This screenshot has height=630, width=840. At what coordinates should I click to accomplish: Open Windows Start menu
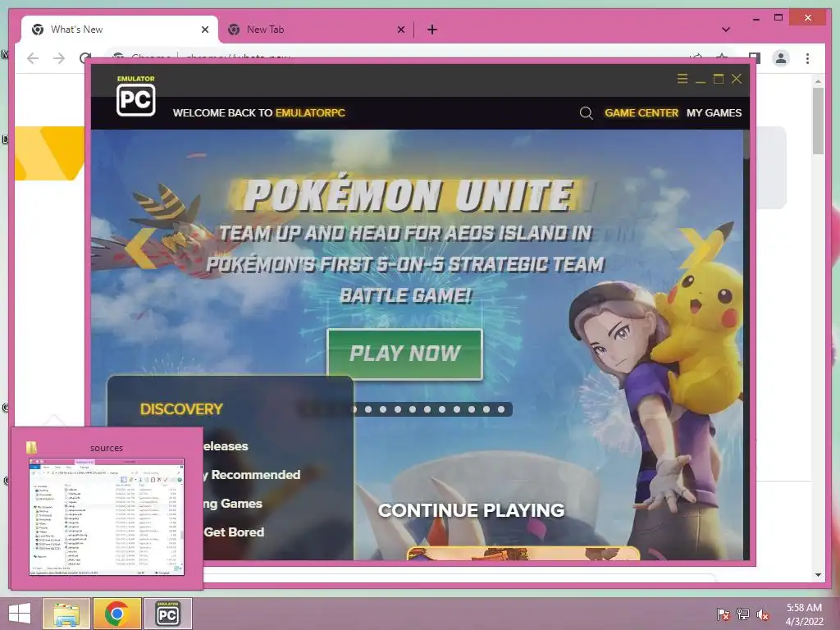tap(20, 614)
